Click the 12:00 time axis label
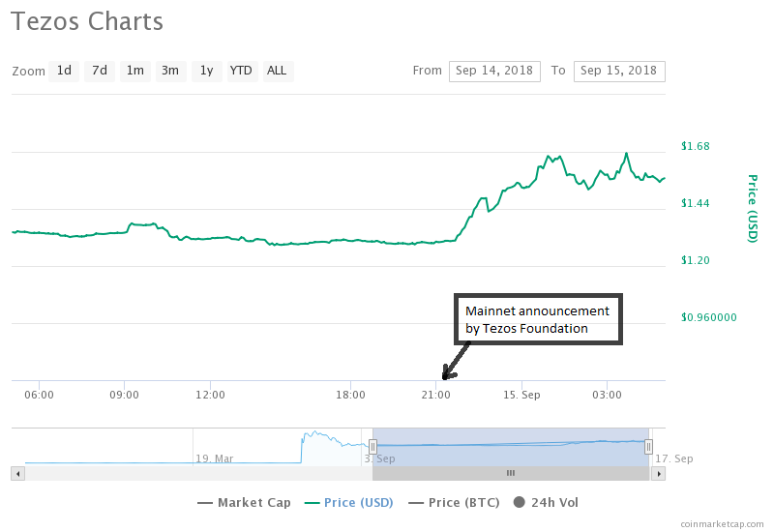 (210, 395)
